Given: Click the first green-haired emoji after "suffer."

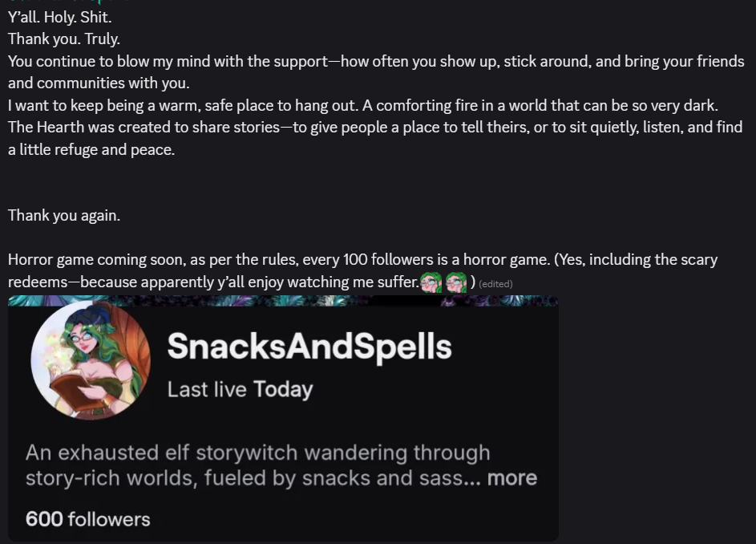Looking at the screenshot, I should pyautogui.click(x=431, y=282).
